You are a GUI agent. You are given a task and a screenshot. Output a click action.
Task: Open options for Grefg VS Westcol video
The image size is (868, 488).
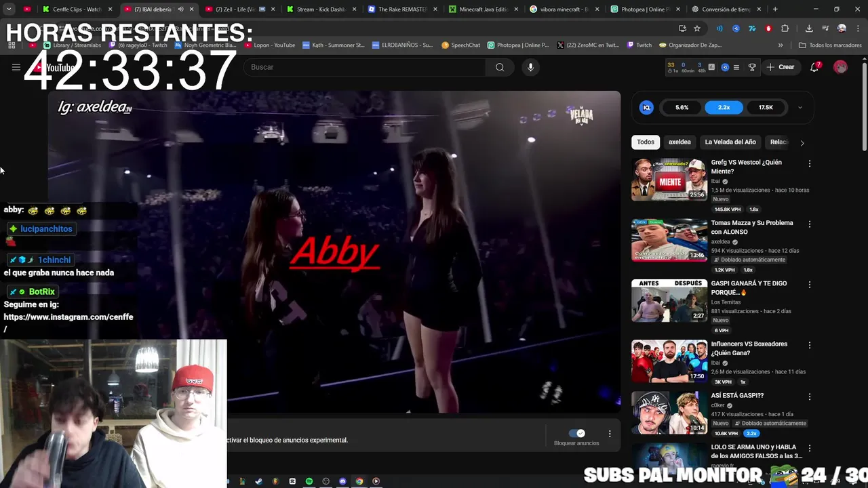point(809,163)
